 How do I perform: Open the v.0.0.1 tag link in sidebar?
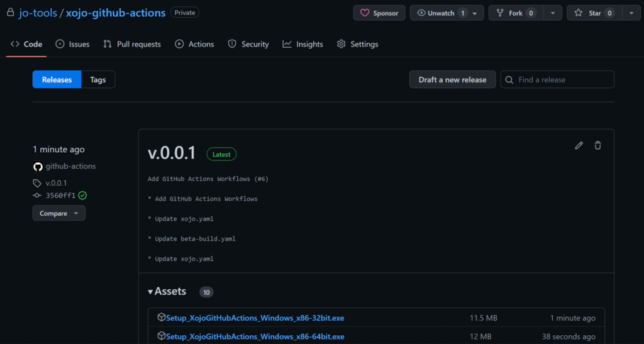pos(56,183)
